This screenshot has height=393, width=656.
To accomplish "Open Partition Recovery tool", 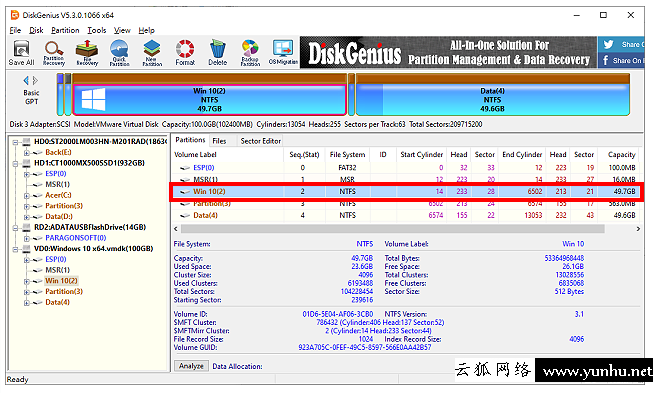I will 54,53.
